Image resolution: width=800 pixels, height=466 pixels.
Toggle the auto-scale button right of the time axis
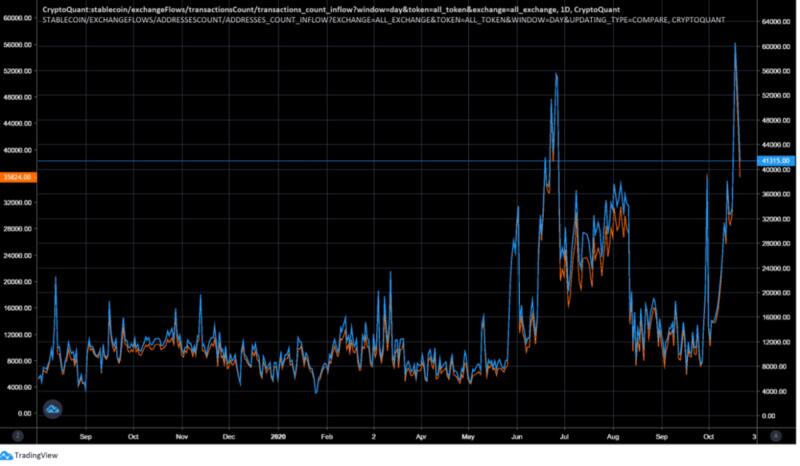pos(776,436)
